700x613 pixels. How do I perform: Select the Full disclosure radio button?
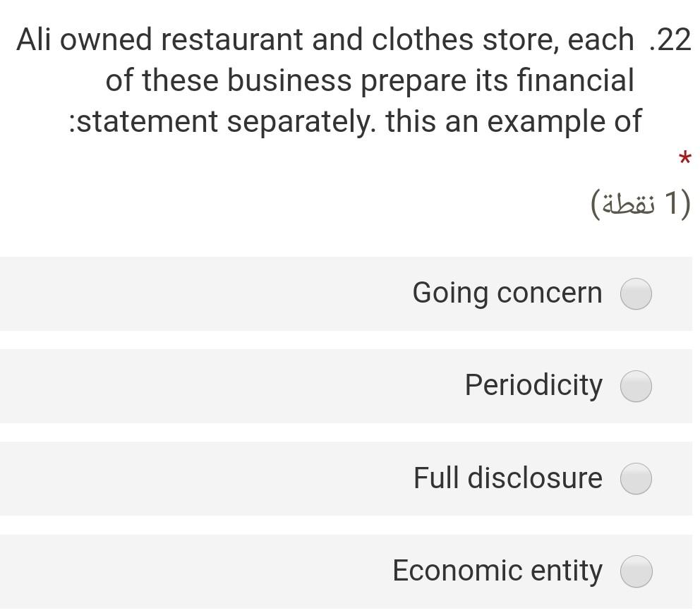coord(636,479)
